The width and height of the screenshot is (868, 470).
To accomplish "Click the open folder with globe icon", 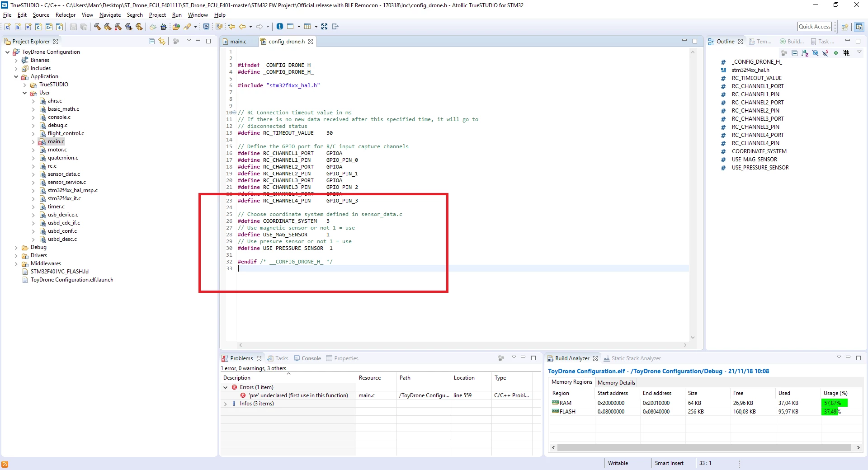I will [176, 27].
